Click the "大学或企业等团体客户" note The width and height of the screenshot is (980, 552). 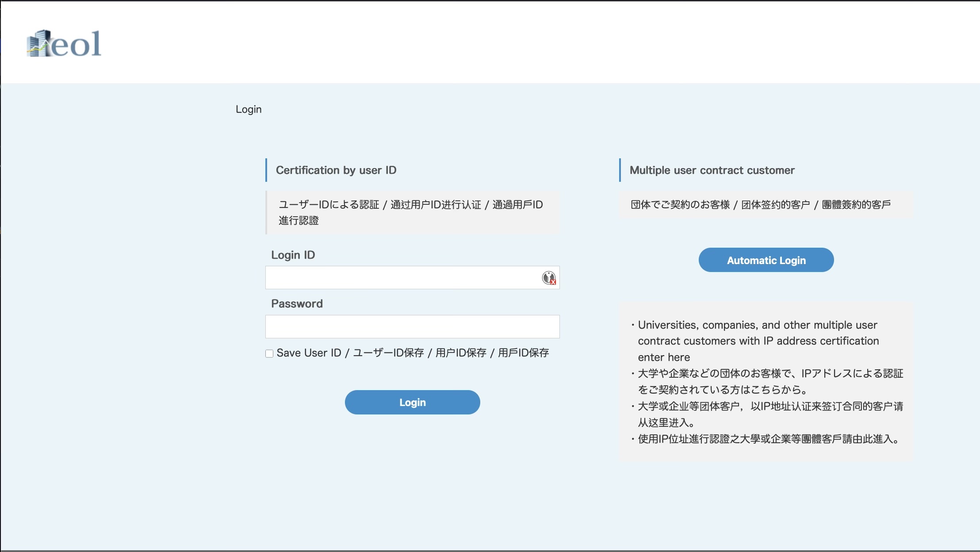[770, 414]
